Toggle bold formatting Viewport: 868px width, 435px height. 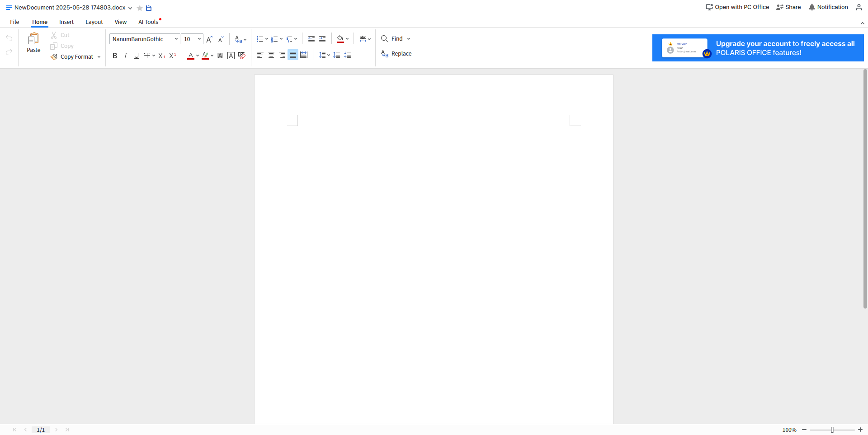[115, 56]
